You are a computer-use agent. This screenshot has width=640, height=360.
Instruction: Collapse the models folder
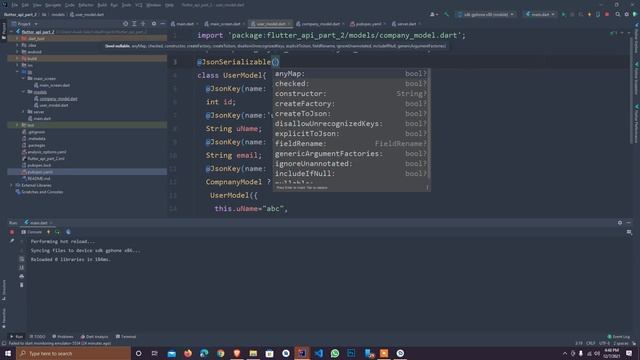(x=24, y=92)
